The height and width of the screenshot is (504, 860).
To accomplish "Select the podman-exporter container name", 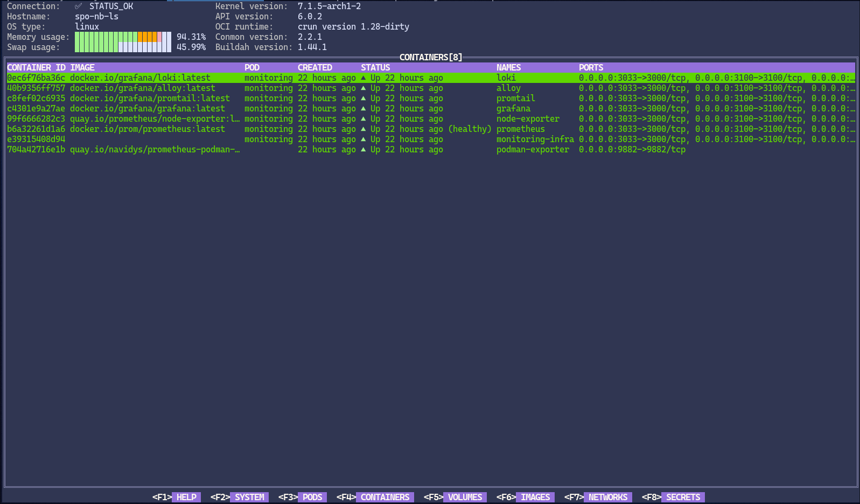I will pyautogui.click(x=533, y=149).
